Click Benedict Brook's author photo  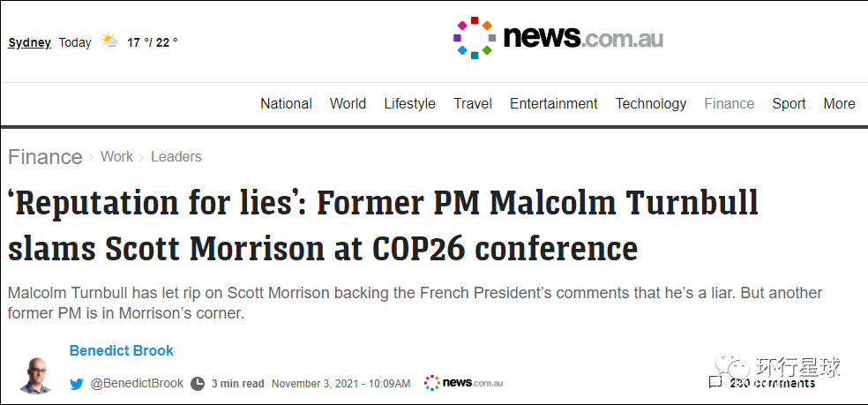pyautogui.click(x=36, y=374)
